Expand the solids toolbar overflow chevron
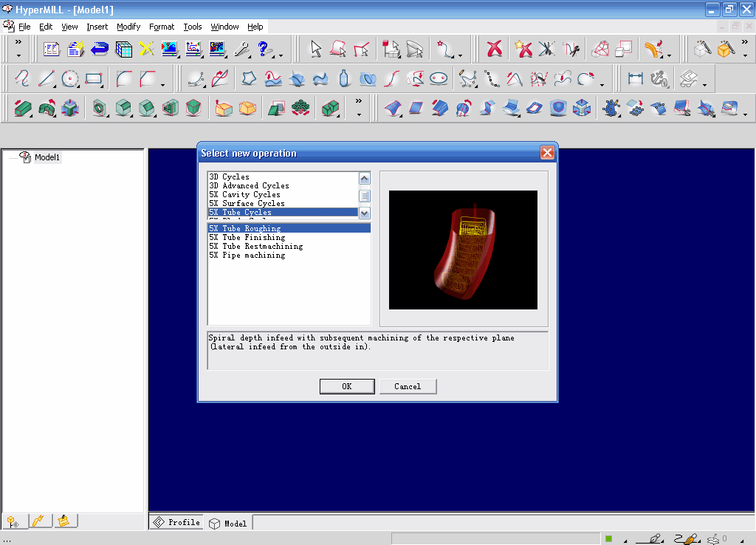Viewport: 756px width, 545px height. click(358, 101)
